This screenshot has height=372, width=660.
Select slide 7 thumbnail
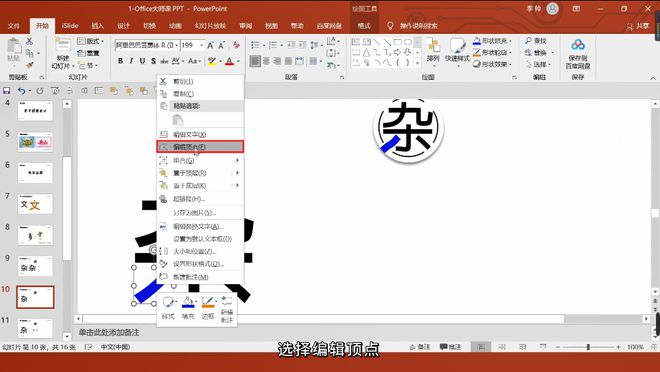35,204
